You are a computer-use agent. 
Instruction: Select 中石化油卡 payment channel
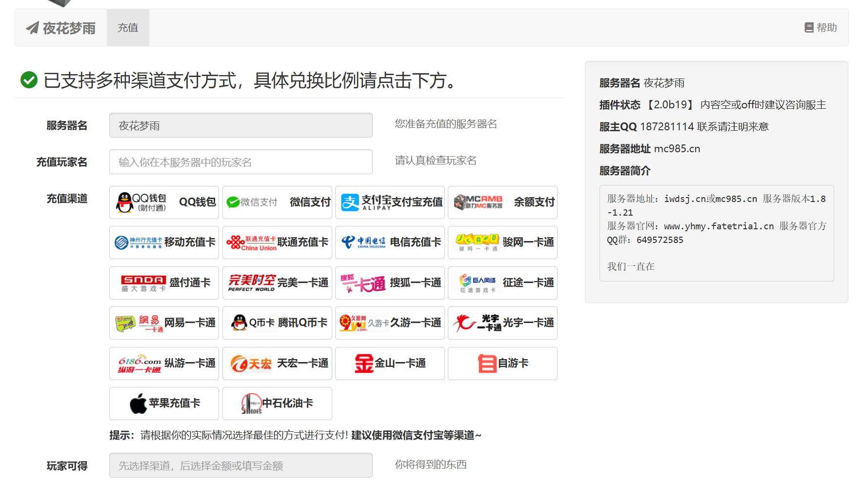277,403
